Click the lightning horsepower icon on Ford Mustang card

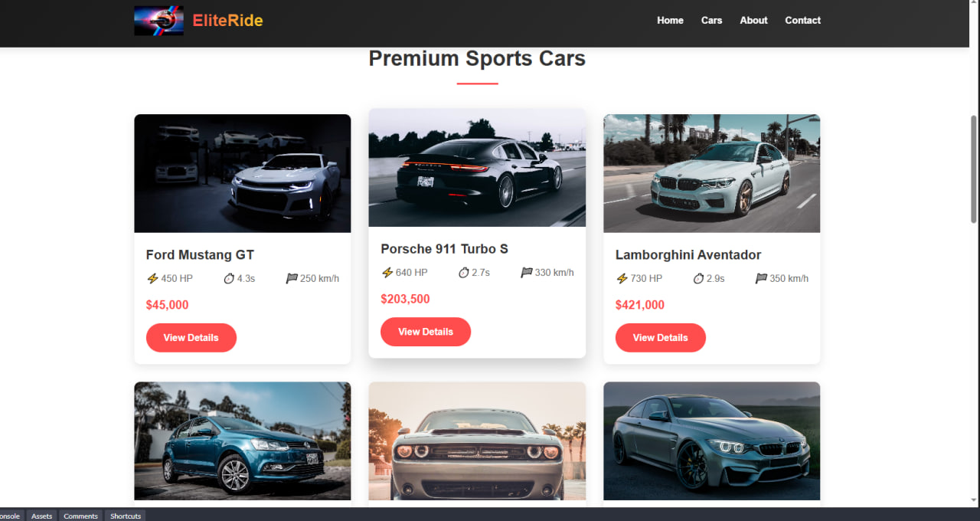click(x=152, y=279)
